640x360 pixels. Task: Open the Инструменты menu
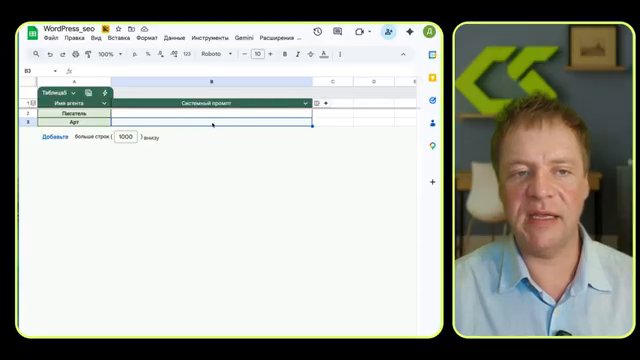pos(210,38)
